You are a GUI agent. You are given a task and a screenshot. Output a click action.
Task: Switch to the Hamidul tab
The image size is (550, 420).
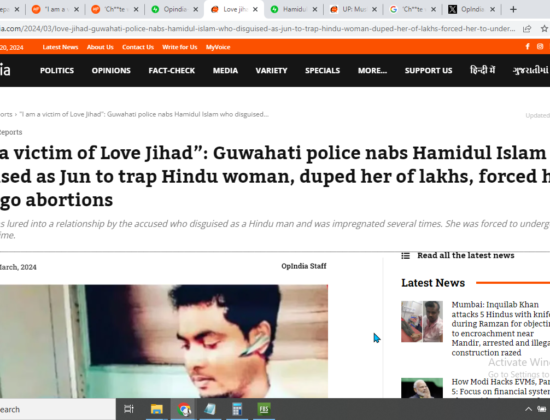[289, 9]
